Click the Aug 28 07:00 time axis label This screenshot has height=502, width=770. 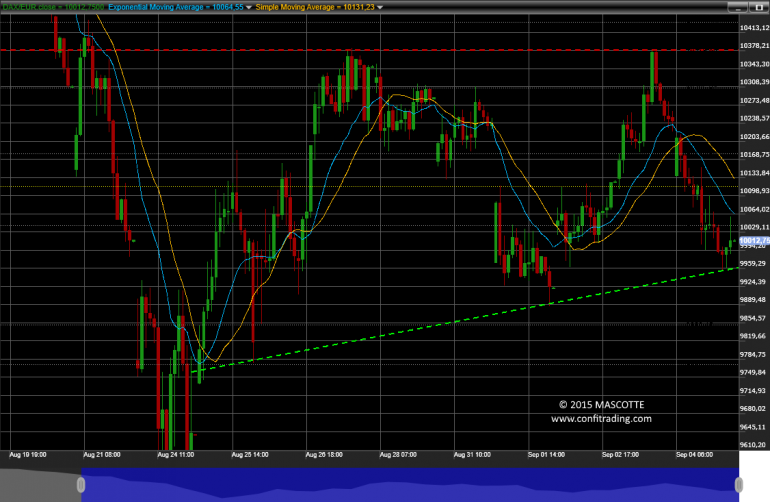[398, 455]
